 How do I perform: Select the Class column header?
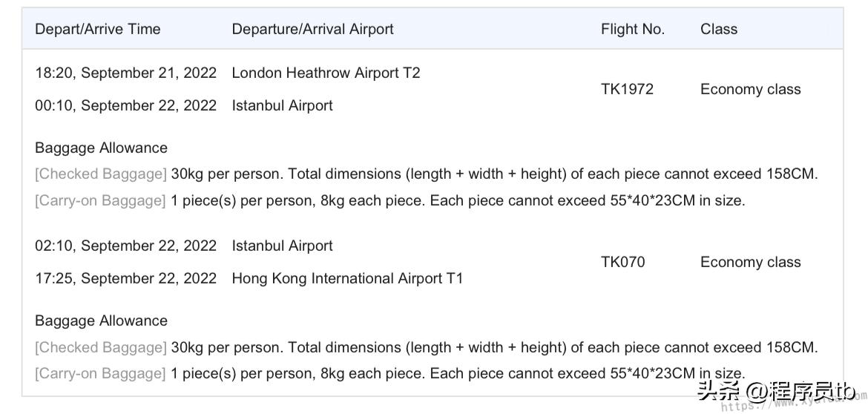(x=718, y=30)
